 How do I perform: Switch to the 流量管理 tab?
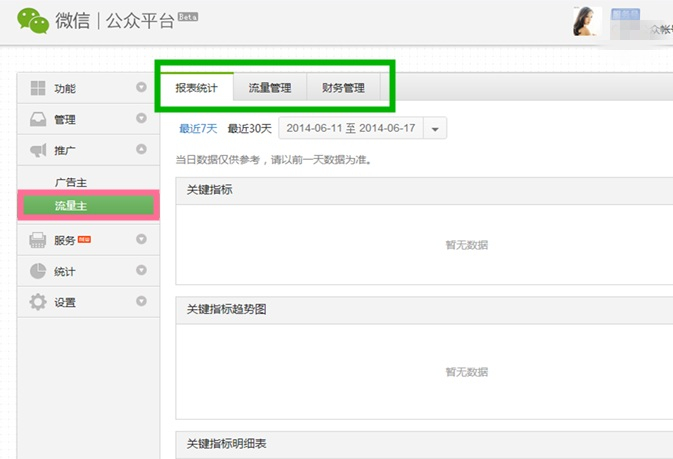click(270, 88)
